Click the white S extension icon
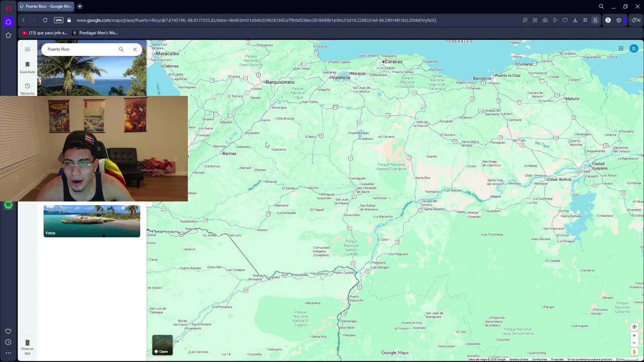This screenshot has width=644, height=362. click(x=608, y=20)
